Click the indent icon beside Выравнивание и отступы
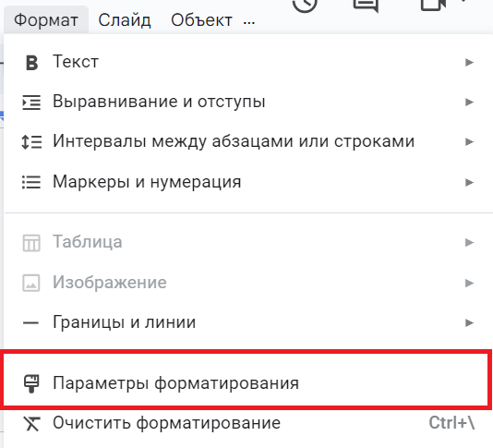Viewport: 493px width, 448px height. click(31, 103)
